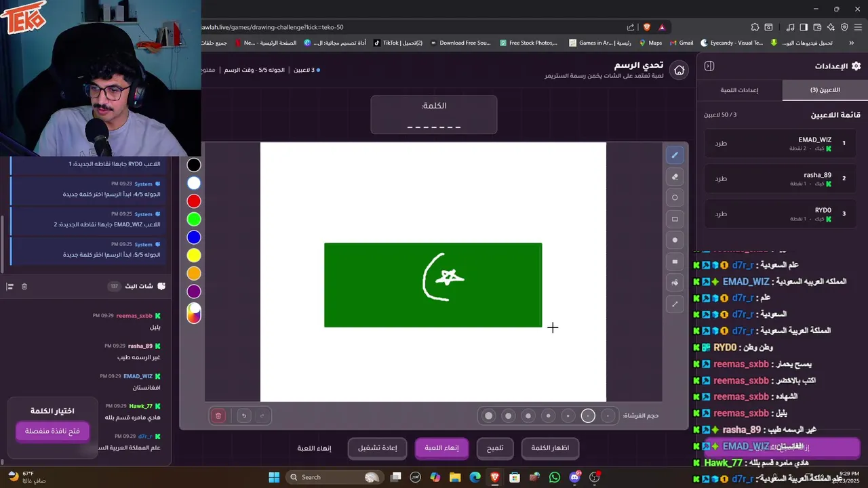Viewport: 868px width, 488px height.
Task: Select the outlined circle shape tool
Action: 675,198
